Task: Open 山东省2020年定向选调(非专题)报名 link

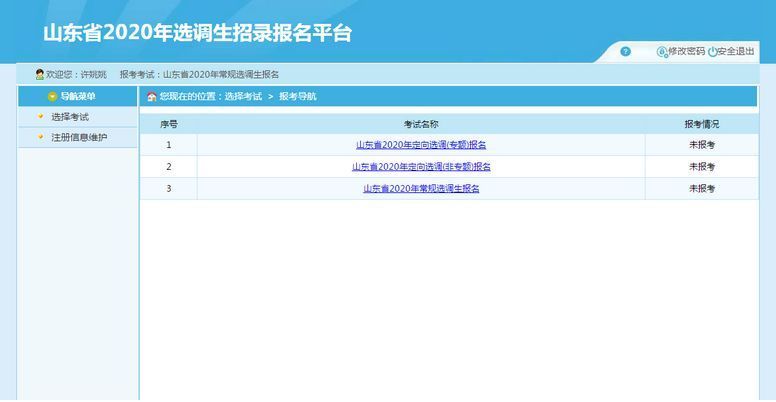Action: click(421, 167)
